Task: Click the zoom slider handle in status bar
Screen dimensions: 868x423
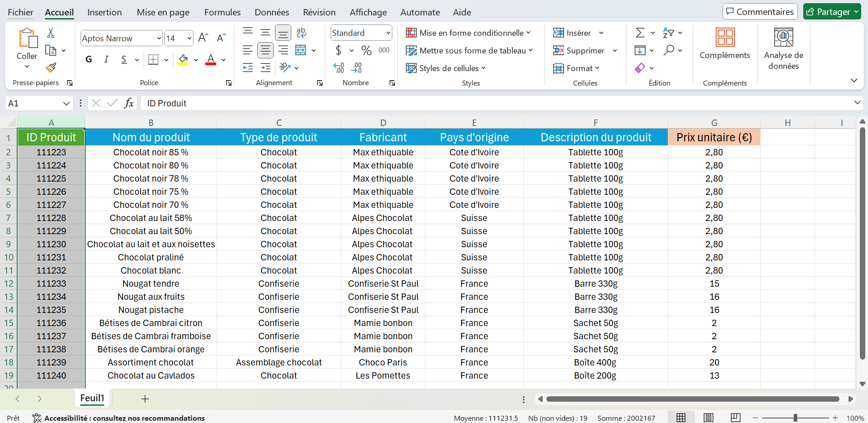Action: [795, 418]
